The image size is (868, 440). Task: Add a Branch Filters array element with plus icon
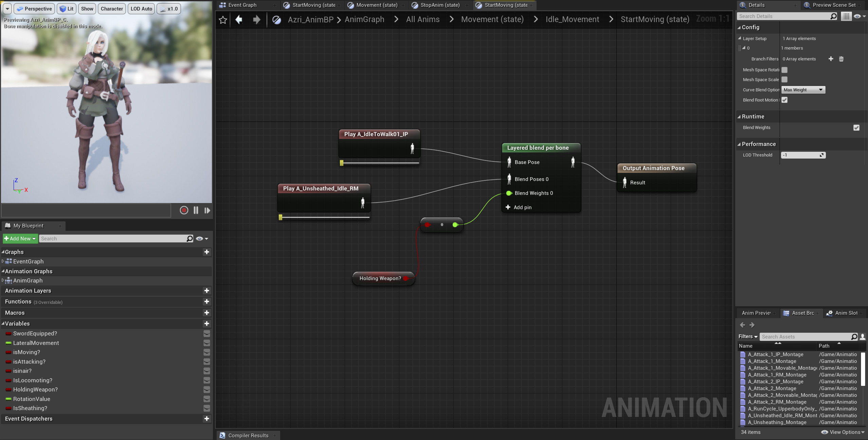[x=831, y=59]
